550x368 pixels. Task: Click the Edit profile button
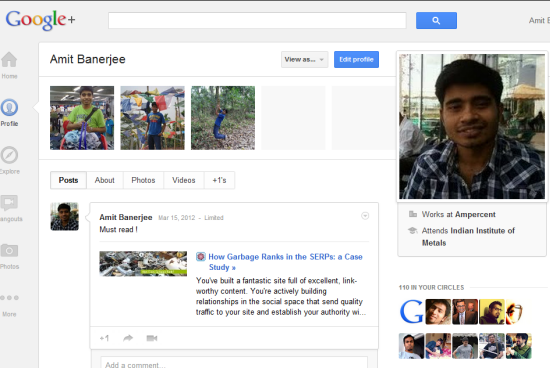pyautogui.click(x=356, y=60)
